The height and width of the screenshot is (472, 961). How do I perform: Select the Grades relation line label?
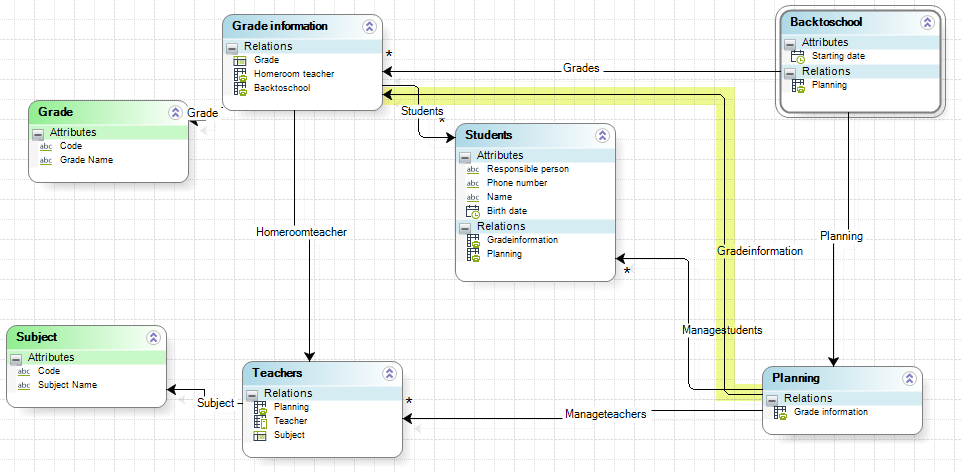[581, 68]
